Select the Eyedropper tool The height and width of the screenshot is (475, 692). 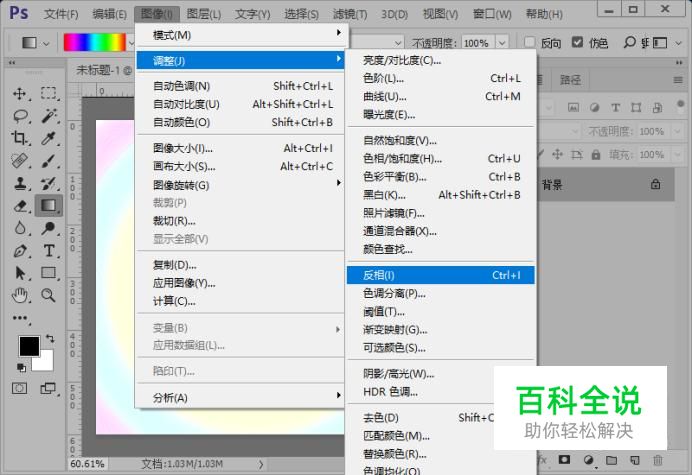point(49,138)
